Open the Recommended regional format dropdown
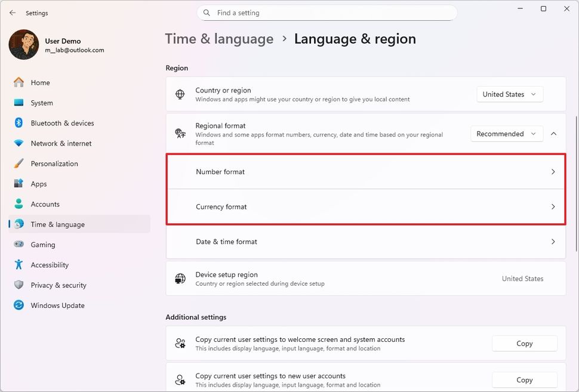 point(506,134)
